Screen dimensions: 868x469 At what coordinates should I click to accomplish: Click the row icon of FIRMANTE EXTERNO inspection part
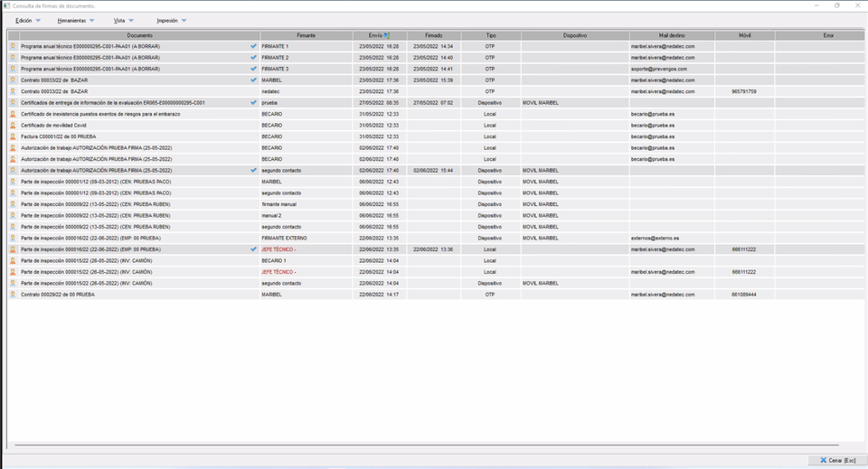click(x=13, y=239)
